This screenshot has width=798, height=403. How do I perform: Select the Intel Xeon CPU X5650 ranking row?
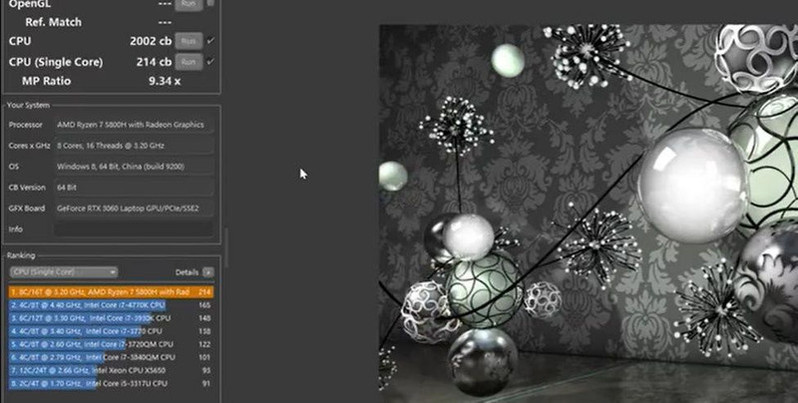pos(110,369)
